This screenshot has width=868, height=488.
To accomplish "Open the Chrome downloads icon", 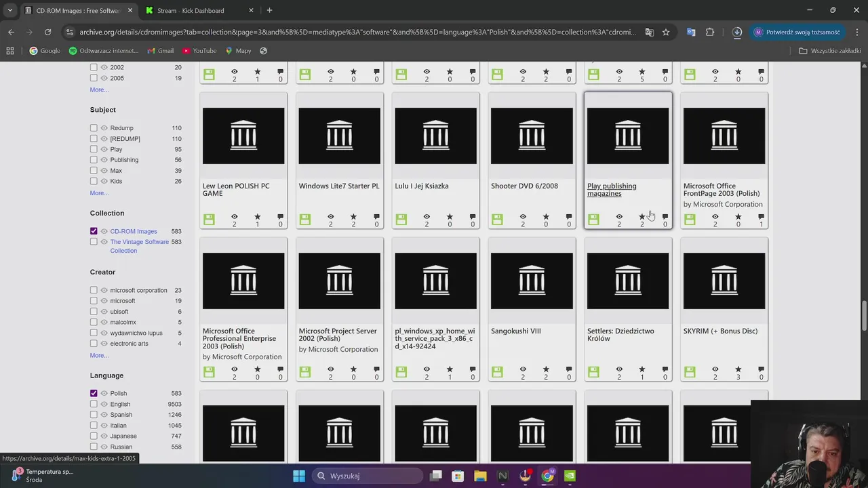I will point(737,32).
